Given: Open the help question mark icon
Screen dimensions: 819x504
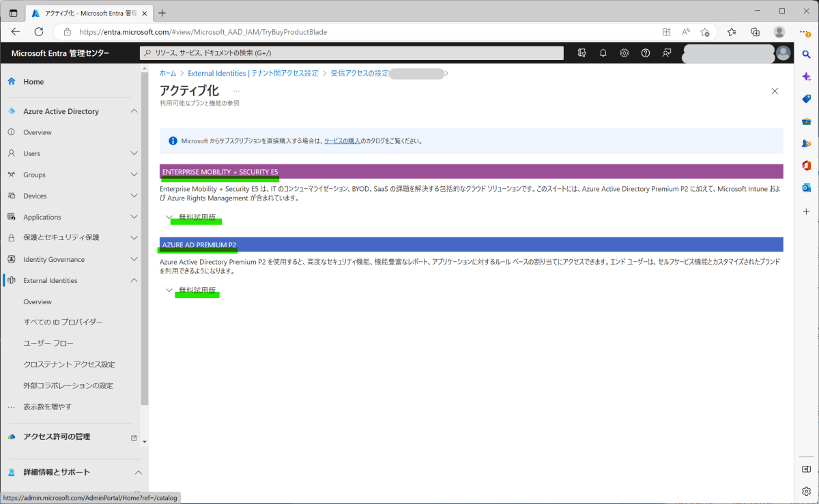Looking at the screenshot, I should coord(646,53).
